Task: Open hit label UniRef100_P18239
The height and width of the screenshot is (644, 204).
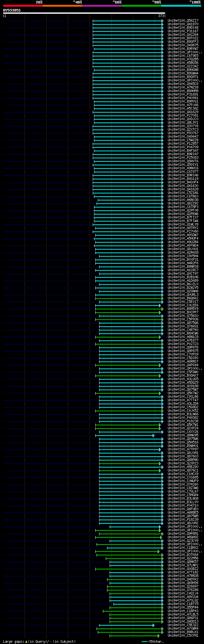Action: tap(183, 519)
